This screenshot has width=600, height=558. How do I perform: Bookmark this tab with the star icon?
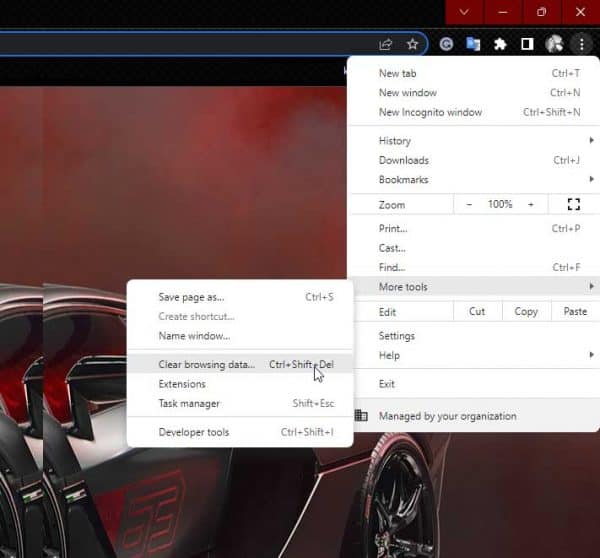tap(412, 44)
